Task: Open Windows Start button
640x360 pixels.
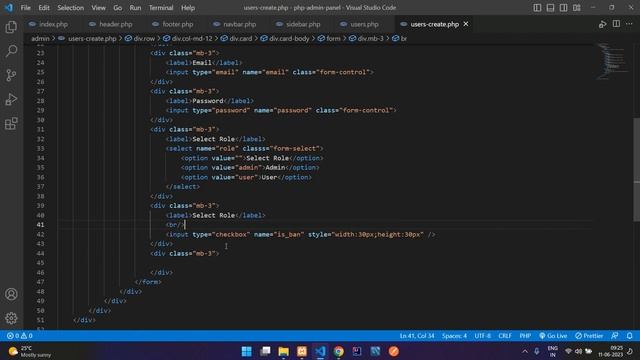Action: (x=247, y=351)
